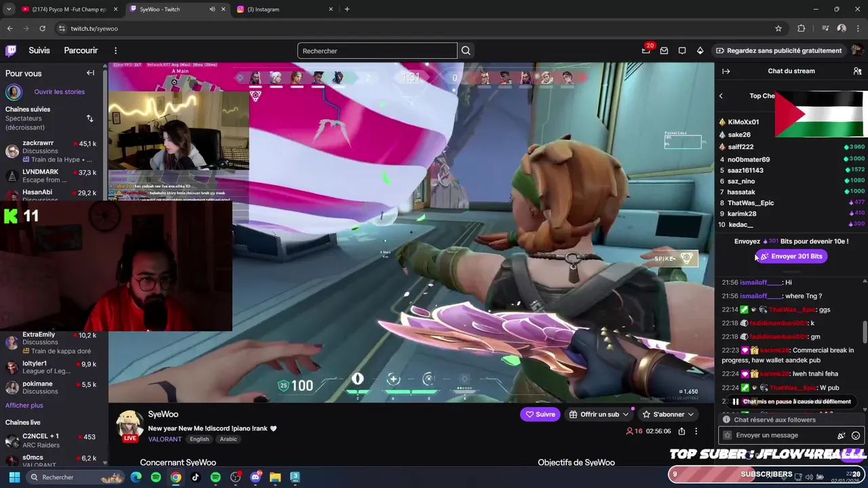Screen dimensions: 868x488
Task: Open the user profile avatar menu
Action: pyautogui.click(x=857, y=50)
